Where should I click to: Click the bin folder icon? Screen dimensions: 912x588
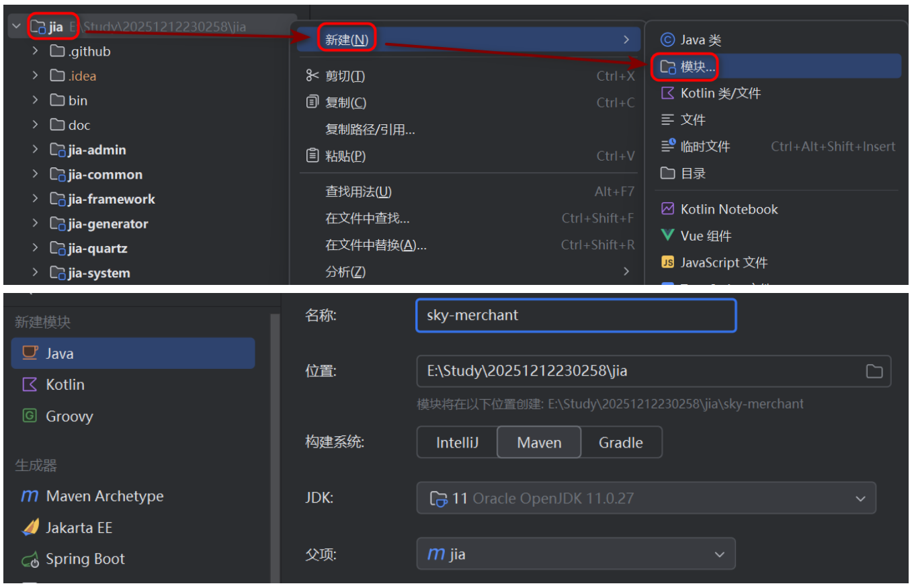click(57, 101)
